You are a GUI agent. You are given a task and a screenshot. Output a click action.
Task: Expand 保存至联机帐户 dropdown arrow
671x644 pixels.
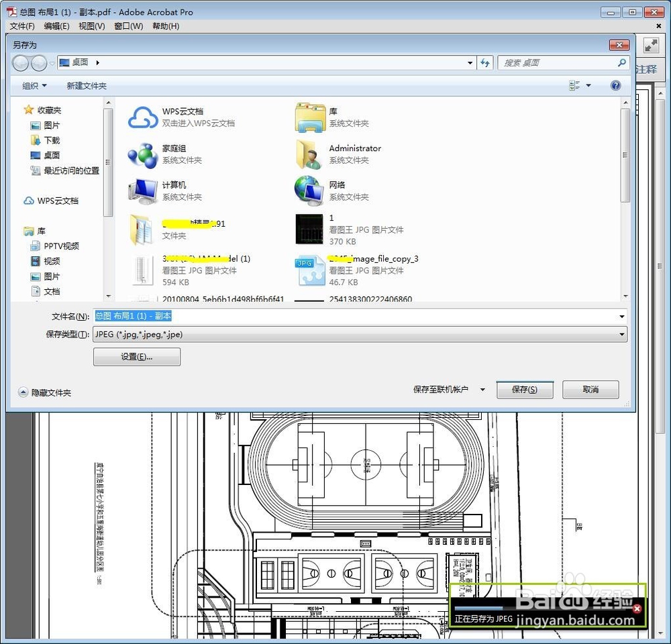[x=482, y=389]
